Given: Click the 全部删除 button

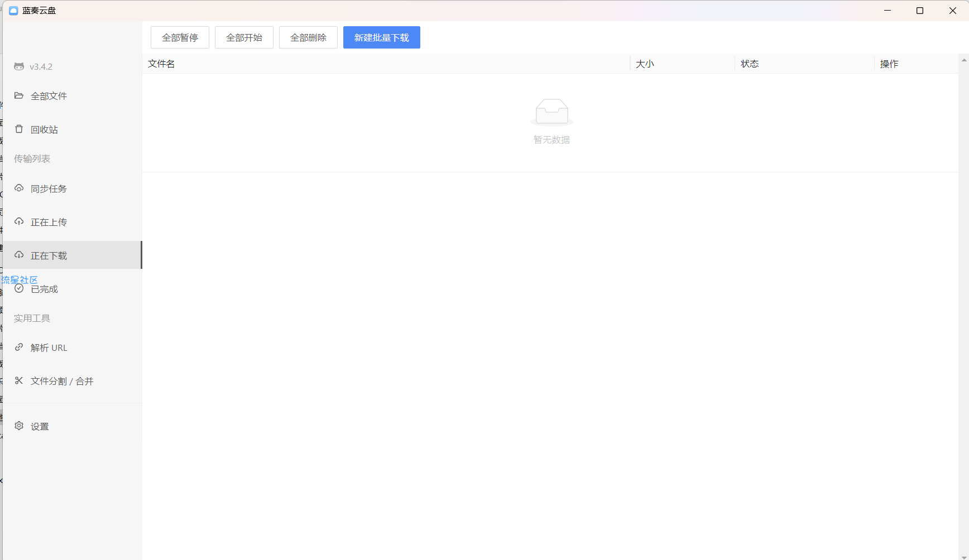Looking at the screenshot, I should [308, 37].
